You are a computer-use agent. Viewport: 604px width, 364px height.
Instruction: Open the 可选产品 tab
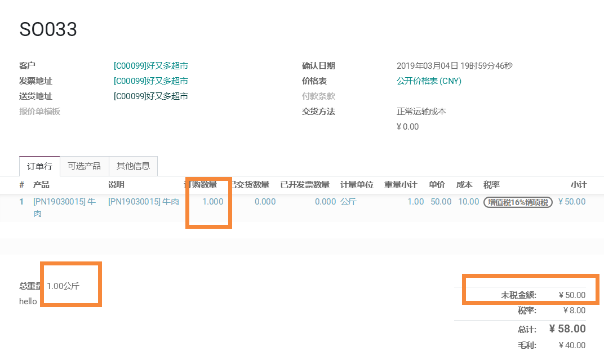(85, 166)
